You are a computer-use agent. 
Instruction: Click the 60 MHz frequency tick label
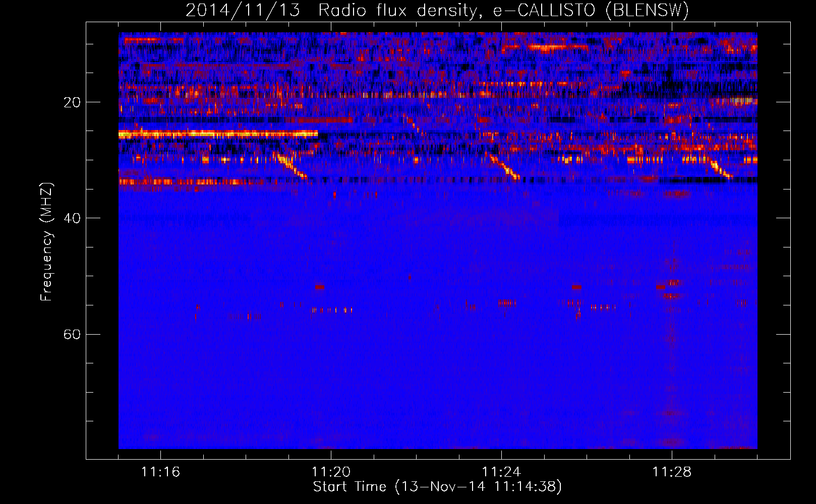[x=72, y=335]
